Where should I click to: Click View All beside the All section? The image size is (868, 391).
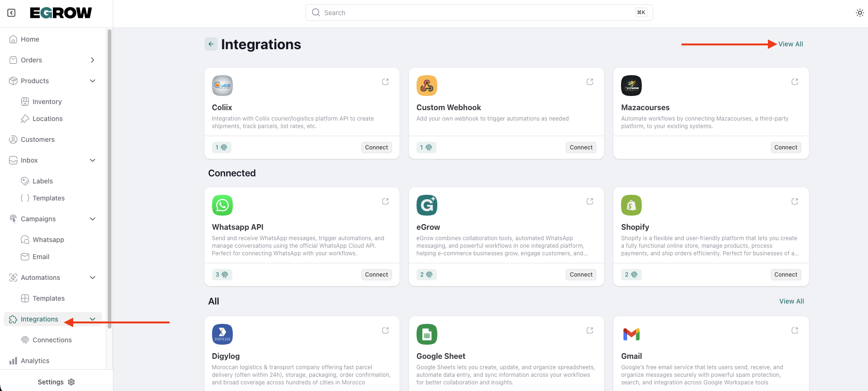pos(791,301)
